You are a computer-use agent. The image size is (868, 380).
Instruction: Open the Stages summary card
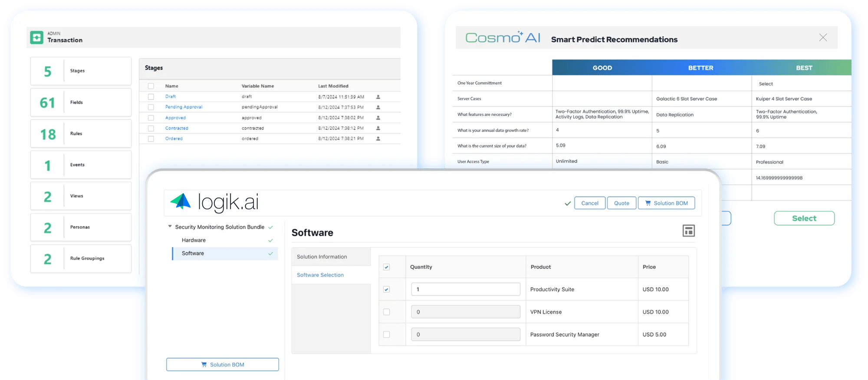(81, 71)
